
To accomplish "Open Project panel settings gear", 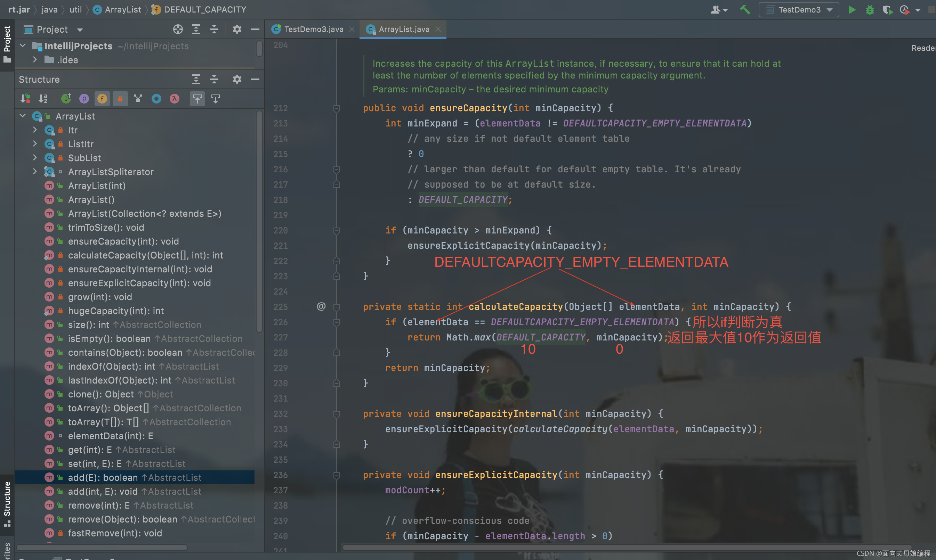I will (x=237, y=30).
